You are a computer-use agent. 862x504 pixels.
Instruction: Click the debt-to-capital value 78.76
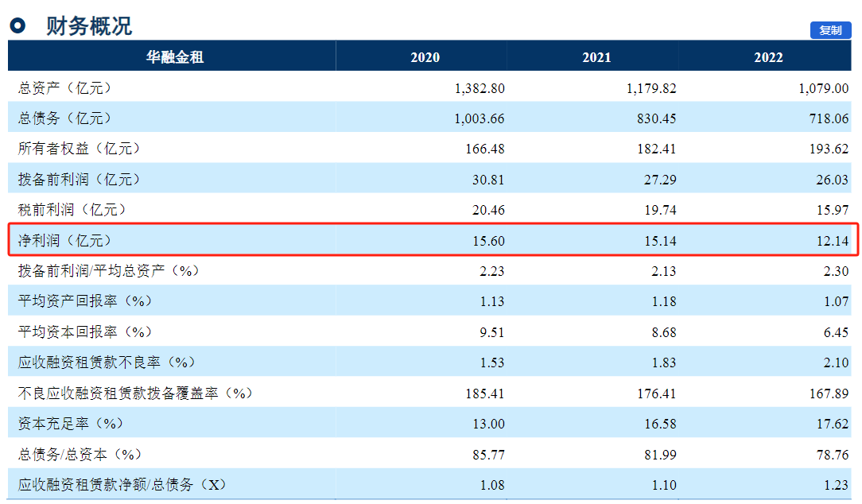click(833, 455)
